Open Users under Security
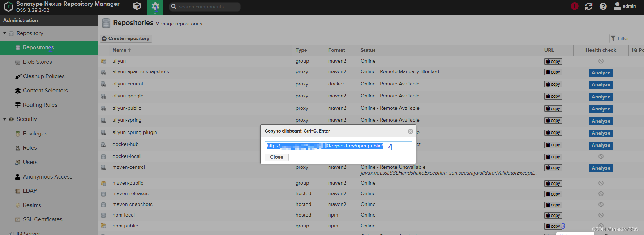Screen dimensions: 644x235 [x=30, y=162]
